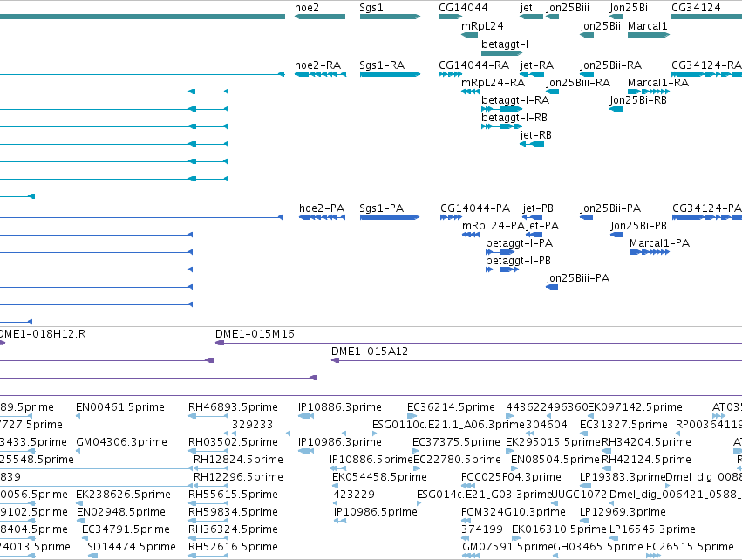Viewport: 742px width, 560px height.
Task: Click the FGM324G10.3prime EST
Action: (467, 521)
